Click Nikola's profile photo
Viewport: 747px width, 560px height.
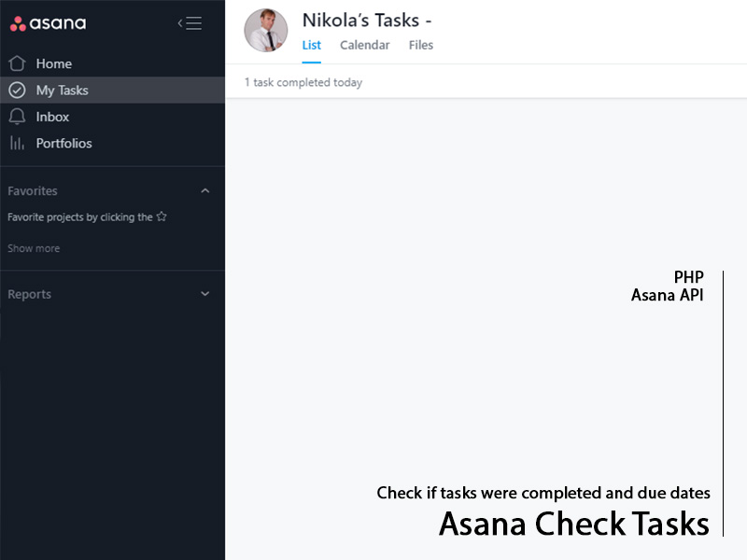[266, 31]
